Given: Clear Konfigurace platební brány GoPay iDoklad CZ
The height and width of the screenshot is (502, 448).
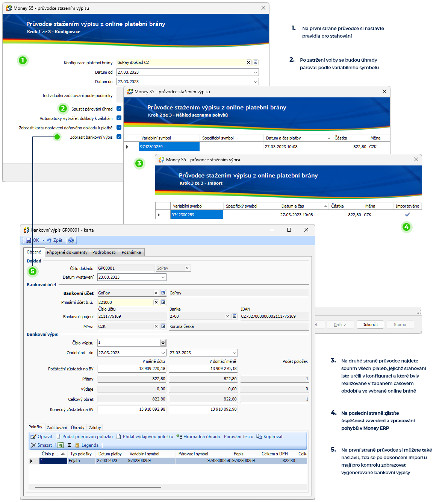Looking at the screenshot, I should pyautogui.click(x=248, y=62).
